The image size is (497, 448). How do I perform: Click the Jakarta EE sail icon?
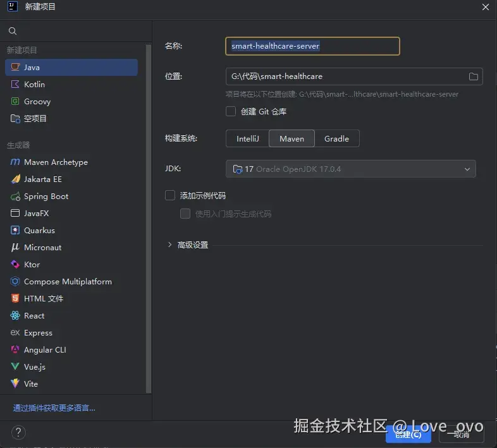click(x=15, y=179)
